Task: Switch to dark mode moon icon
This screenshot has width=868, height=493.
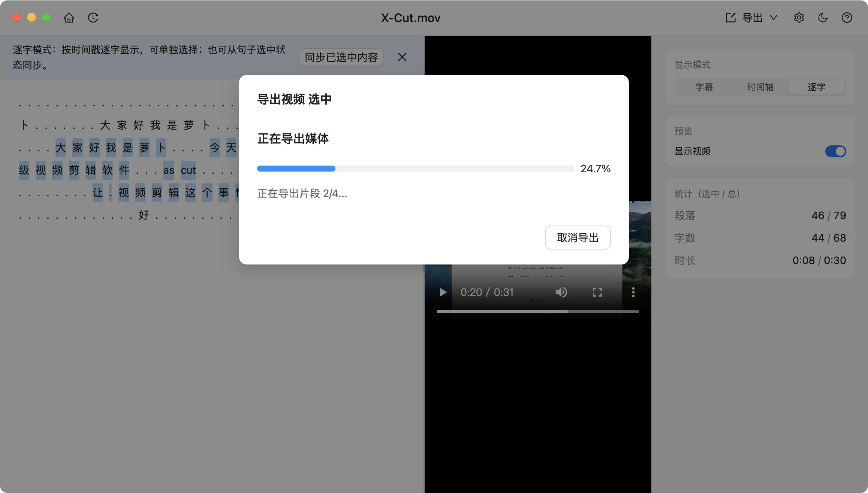Action: (x=823, y=18)
